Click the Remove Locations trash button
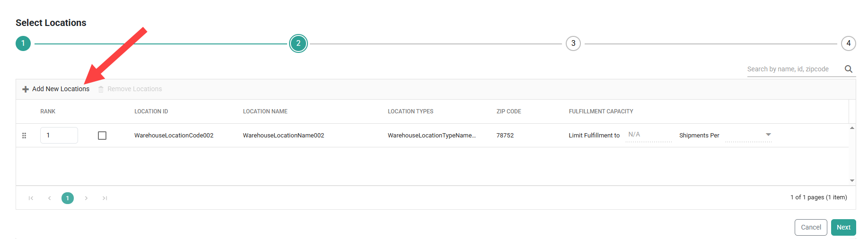 click(x=130, y=89)
